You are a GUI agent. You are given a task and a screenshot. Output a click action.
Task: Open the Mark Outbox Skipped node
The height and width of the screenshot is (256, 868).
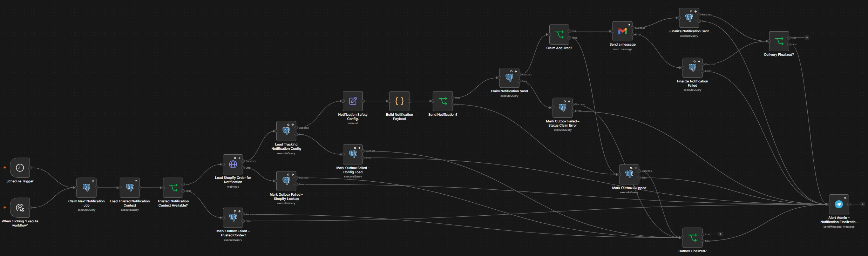[x=629, y=174]
